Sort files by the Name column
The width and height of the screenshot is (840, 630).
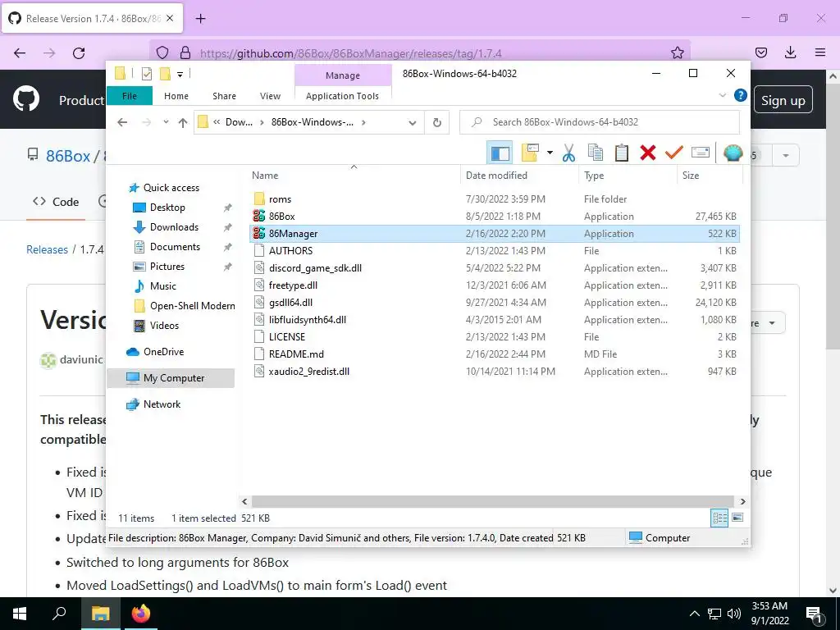tap(354, 176)
